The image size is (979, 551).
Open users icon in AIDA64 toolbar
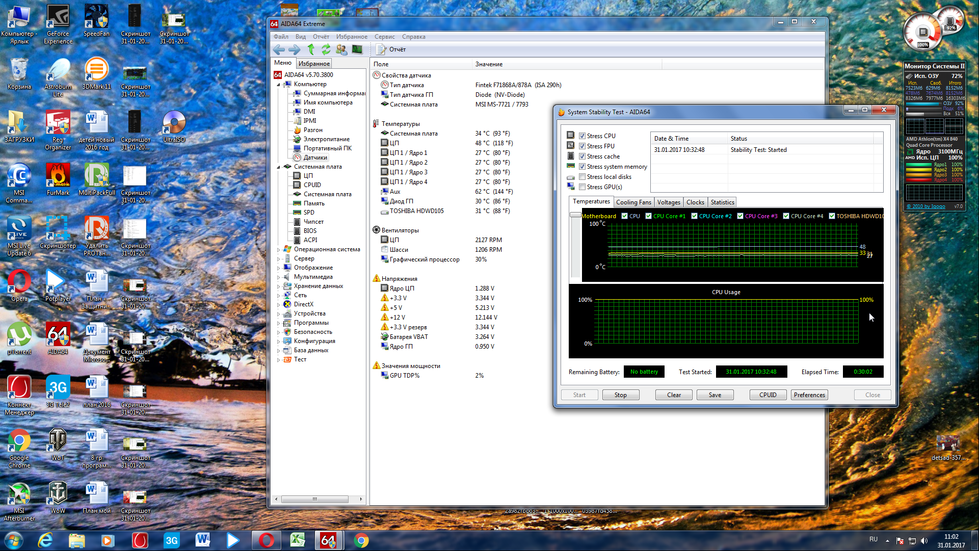coord(342,49)
